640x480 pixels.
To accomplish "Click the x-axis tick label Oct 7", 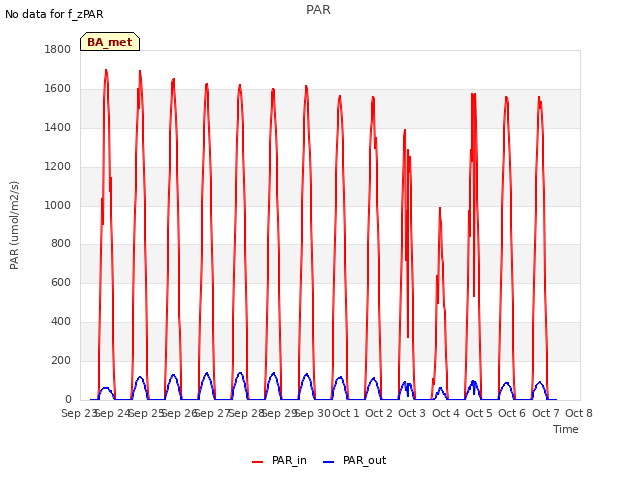I will coord(546,413).
